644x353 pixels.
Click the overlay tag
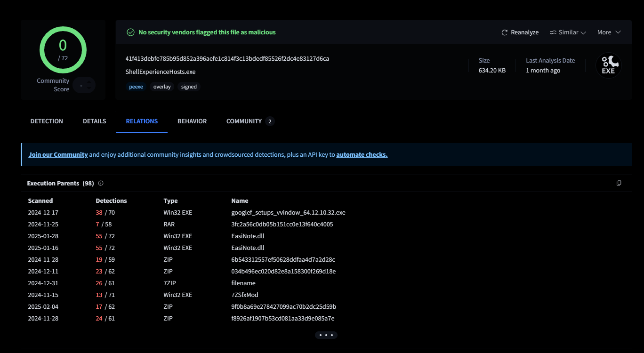click(162, 87)
